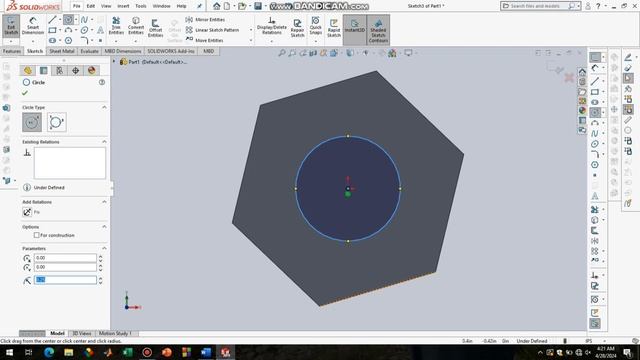640x360 pixels.
Task: Select the Ellipse tool in ribbon
Action: click(84, 30)
